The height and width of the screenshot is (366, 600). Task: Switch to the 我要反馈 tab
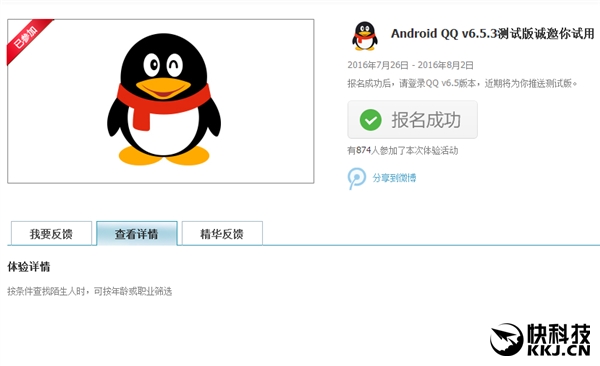point(51,234)
